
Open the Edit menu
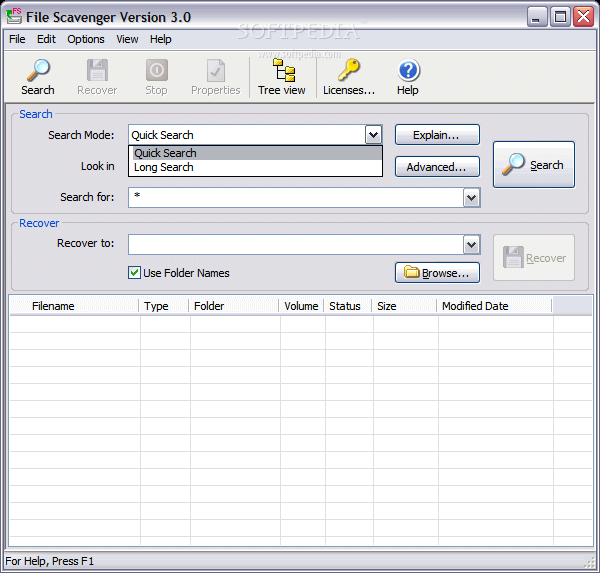point(46,39)
